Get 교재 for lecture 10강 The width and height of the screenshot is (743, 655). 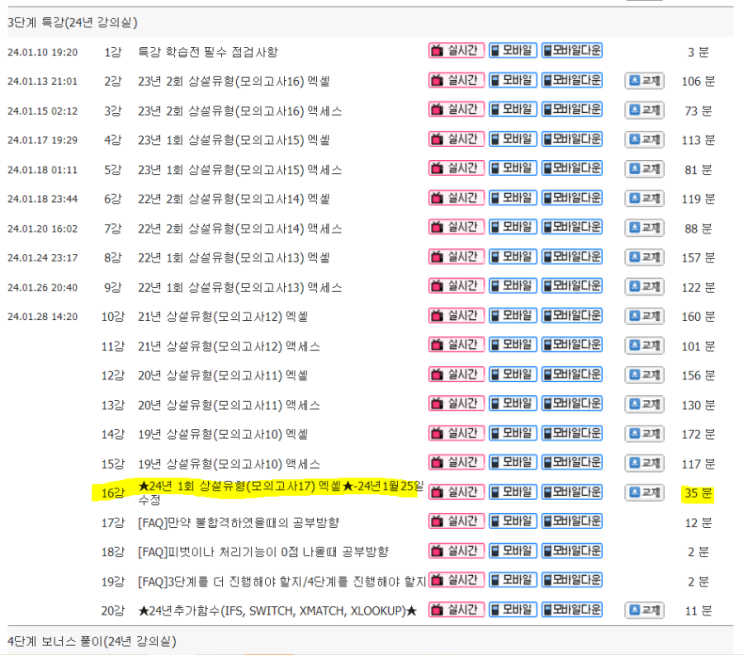click(644, 316)
